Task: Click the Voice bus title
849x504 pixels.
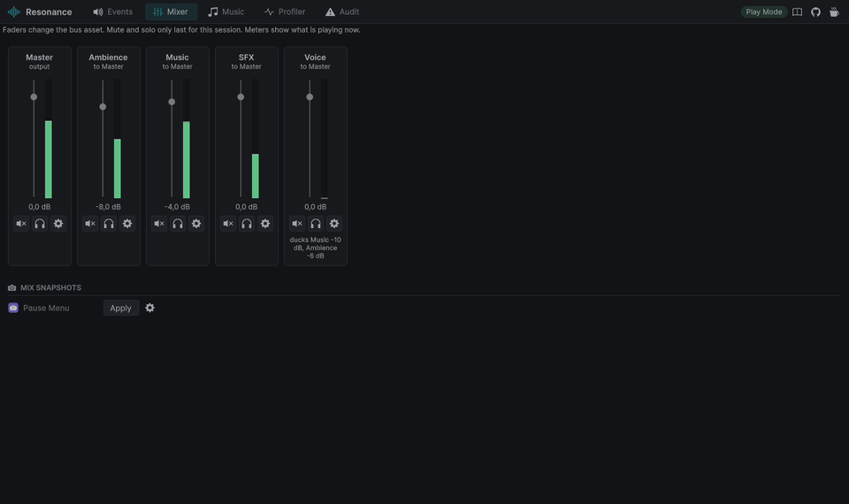Action: coord(315,57)
